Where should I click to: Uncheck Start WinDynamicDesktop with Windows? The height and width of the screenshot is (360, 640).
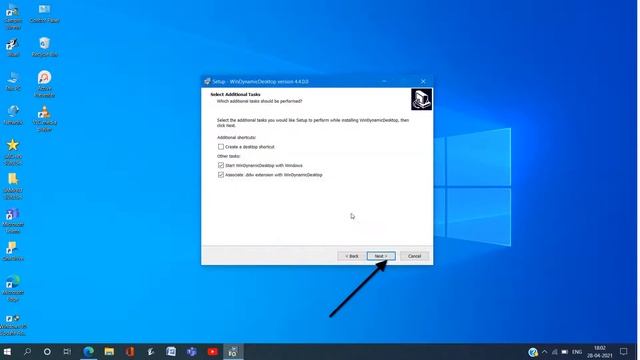221,165
